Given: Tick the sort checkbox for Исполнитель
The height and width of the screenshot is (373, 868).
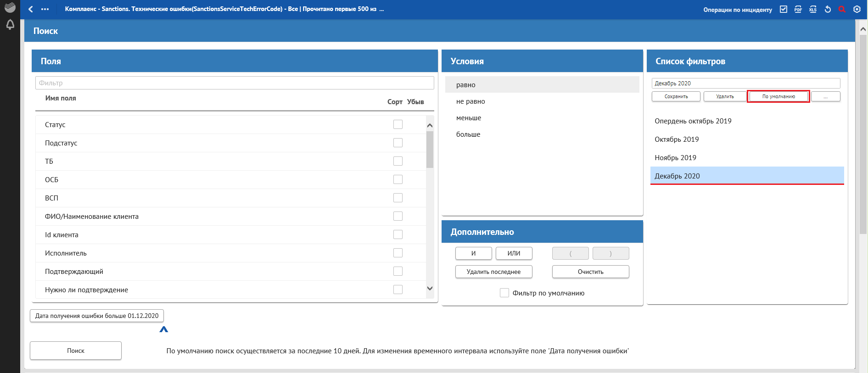Looking at the screenshot, I should 398,253.
